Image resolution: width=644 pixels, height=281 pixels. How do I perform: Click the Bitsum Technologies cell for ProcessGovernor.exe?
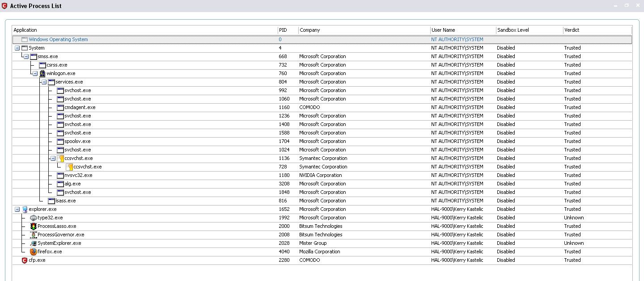(x=321, y=235)
